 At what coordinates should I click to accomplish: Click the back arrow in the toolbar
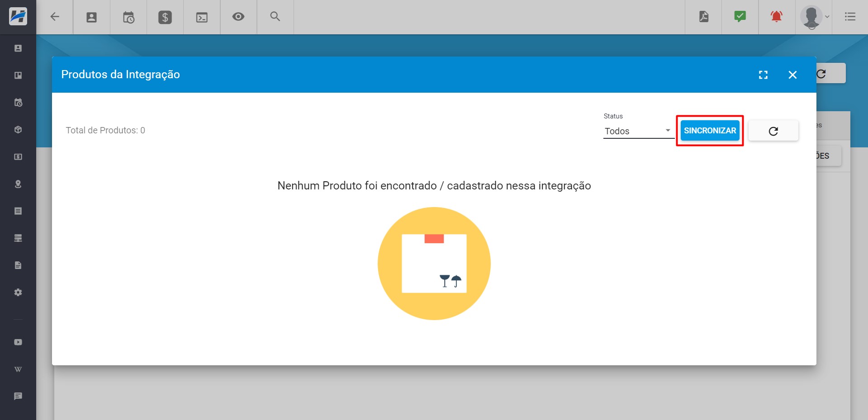click(55, 17)
